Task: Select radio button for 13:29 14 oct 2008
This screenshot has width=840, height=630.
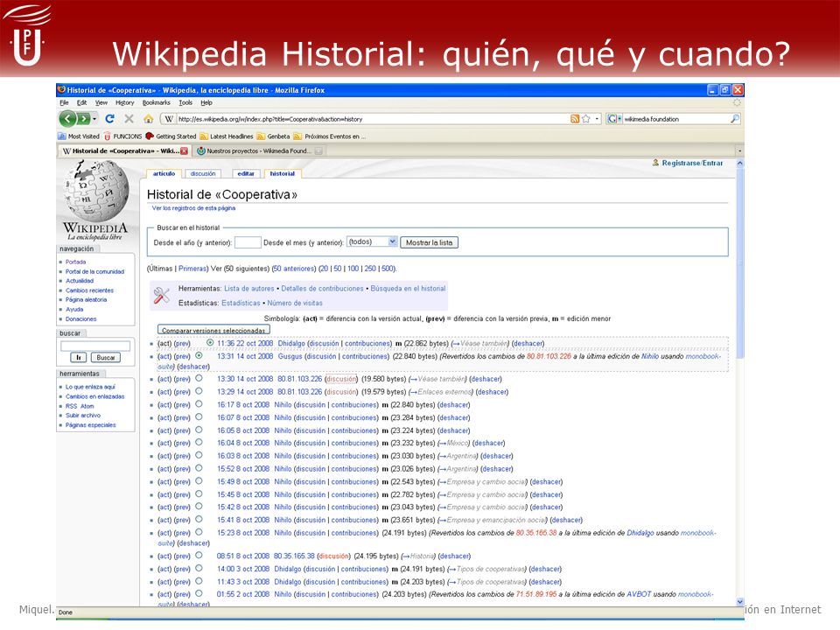Action: tap(199, 391)
